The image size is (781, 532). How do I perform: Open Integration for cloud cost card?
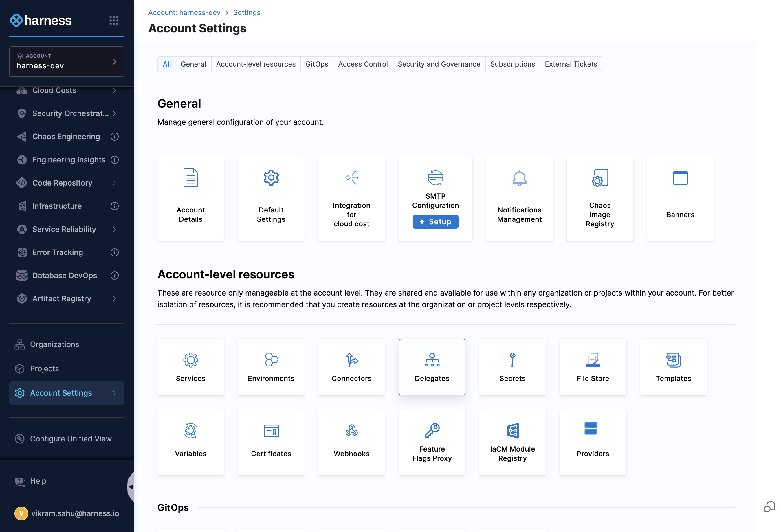(351, 199)
